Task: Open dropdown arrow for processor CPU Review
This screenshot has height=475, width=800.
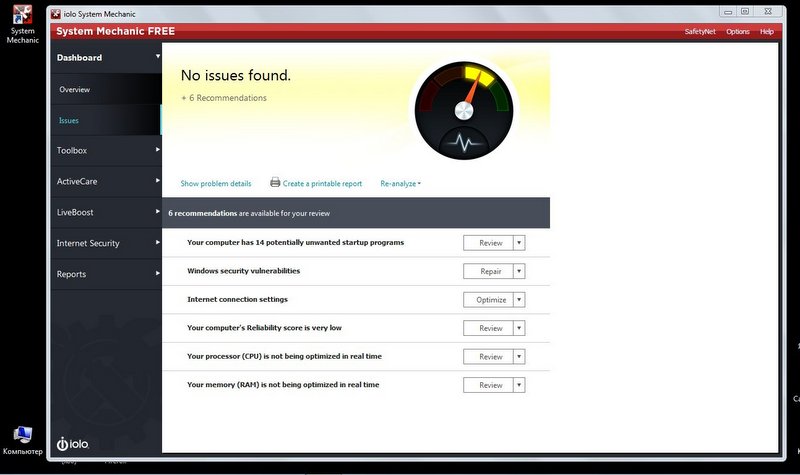Action: [x=519, y=357]
